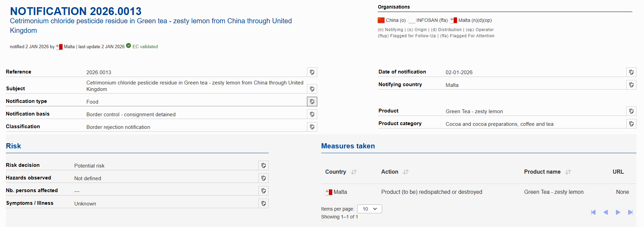Click the Malta row in Measures taken
Image resolution: width=644 pixels, height=227 pixels.
pos(340,192)
